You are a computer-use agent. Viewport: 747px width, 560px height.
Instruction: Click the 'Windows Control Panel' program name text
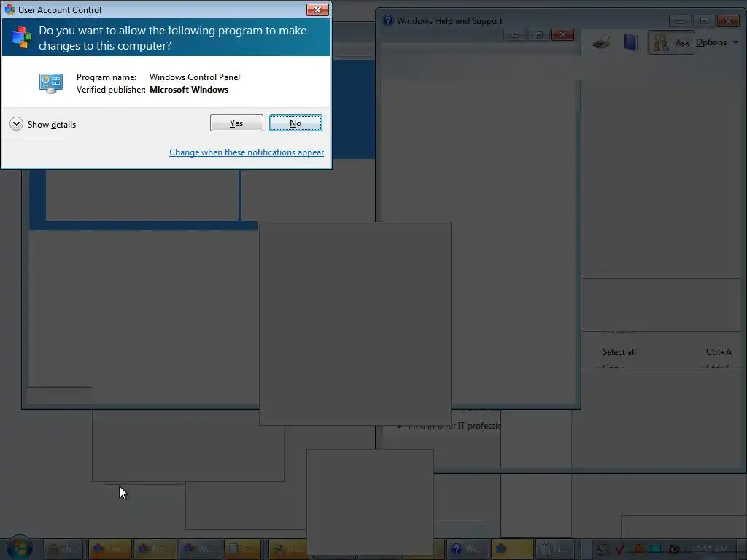pos(194,77)
